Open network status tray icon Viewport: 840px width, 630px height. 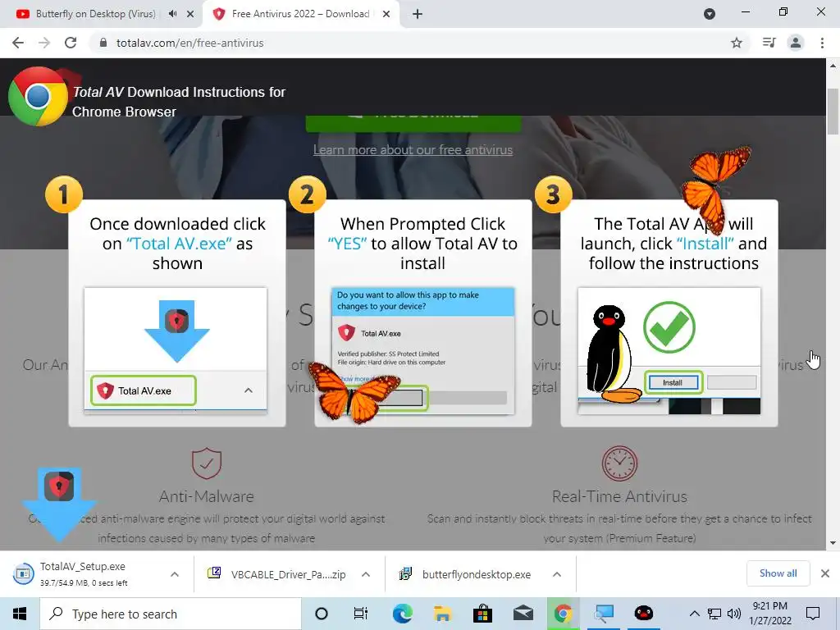pos(714,614)
